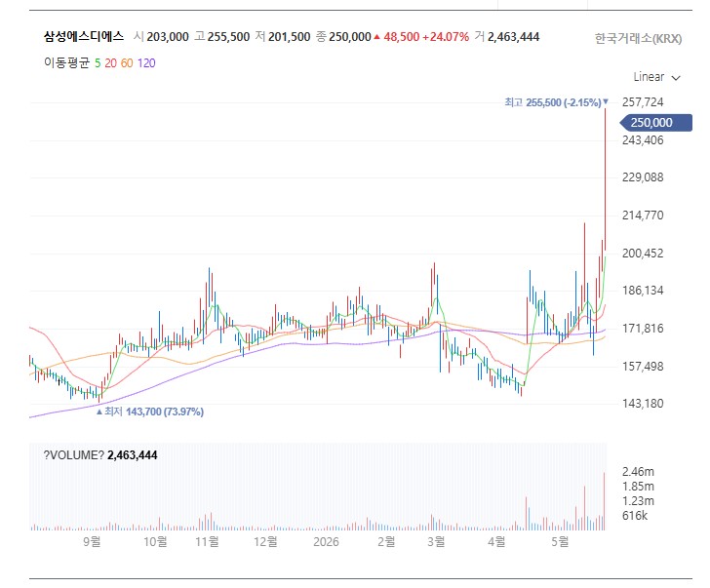The width and height of the screenshot is (710, 588).
Task: Click the 250,000 current price tag
Action: coord(655,123)
